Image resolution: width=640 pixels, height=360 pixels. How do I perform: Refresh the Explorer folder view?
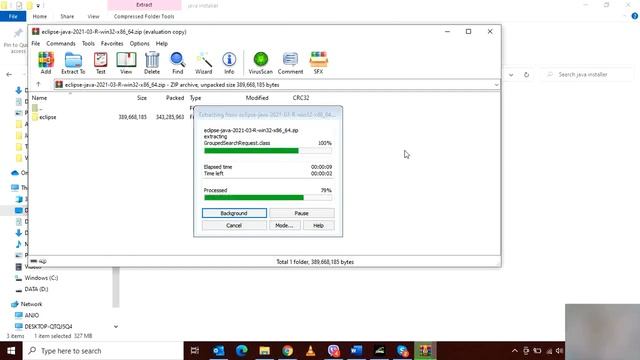coord(527,75)
